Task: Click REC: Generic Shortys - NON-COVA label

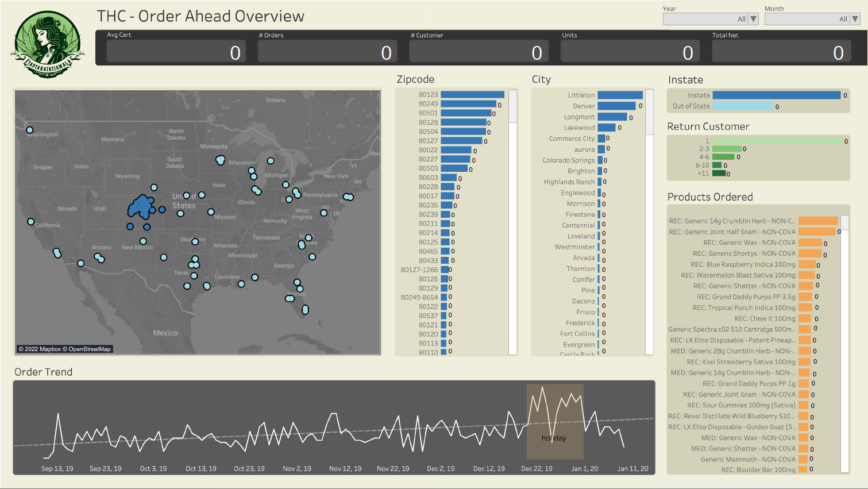Action: tap(744, 253)
